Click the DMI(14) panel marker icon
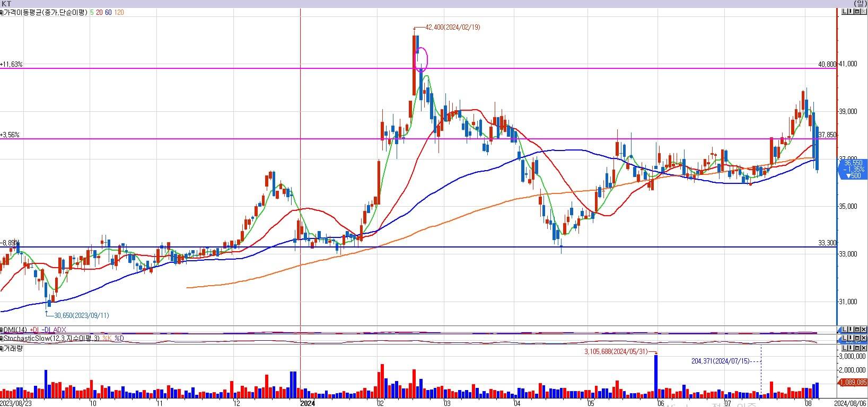The image size is (868, 407). [x=2, y=330]
